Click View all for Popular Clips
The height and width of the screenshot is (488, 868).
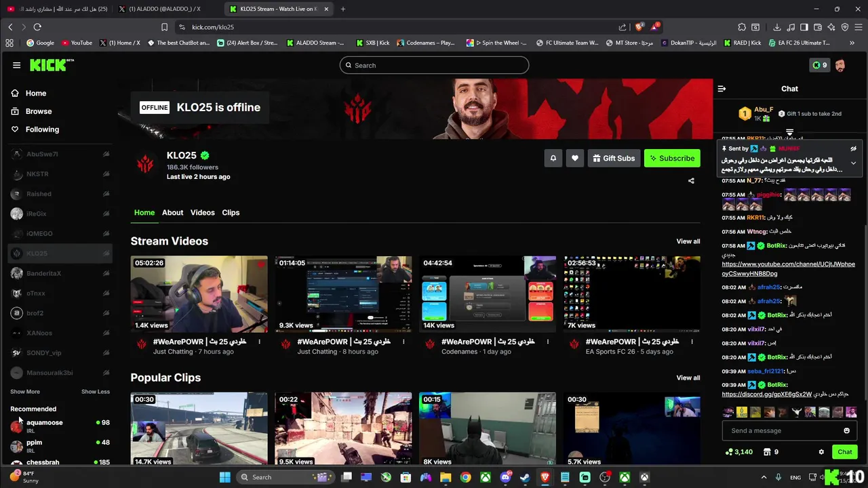688,378
